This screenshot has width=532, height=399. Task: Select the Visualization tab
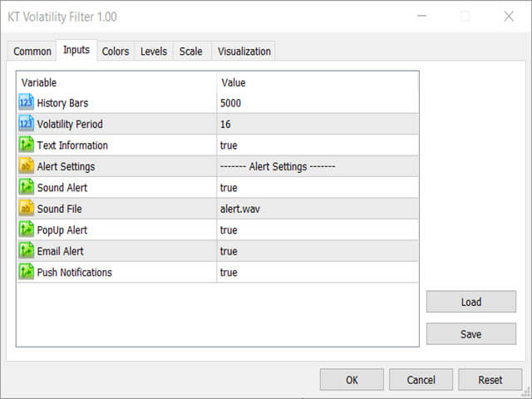[x=244, y=52]
